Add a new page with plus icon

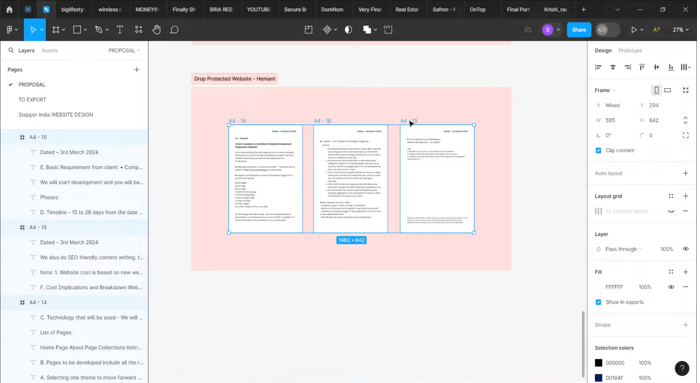click(x=137, y=70)
